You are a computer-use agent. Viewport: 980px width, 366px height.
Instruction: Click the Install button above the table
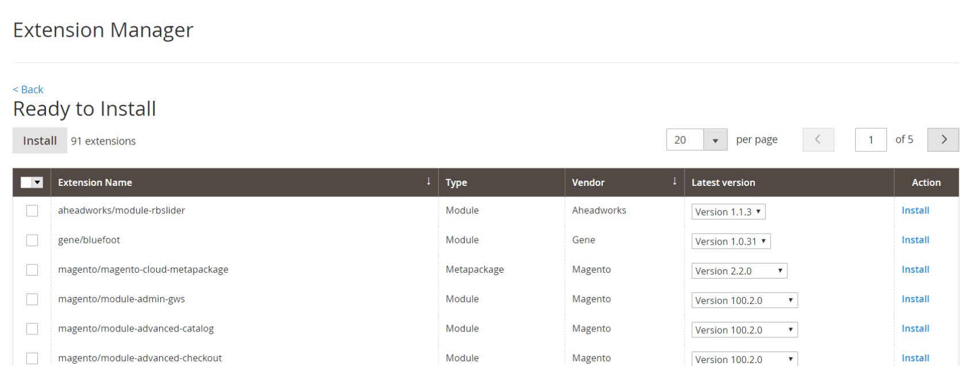pos(40,141)
